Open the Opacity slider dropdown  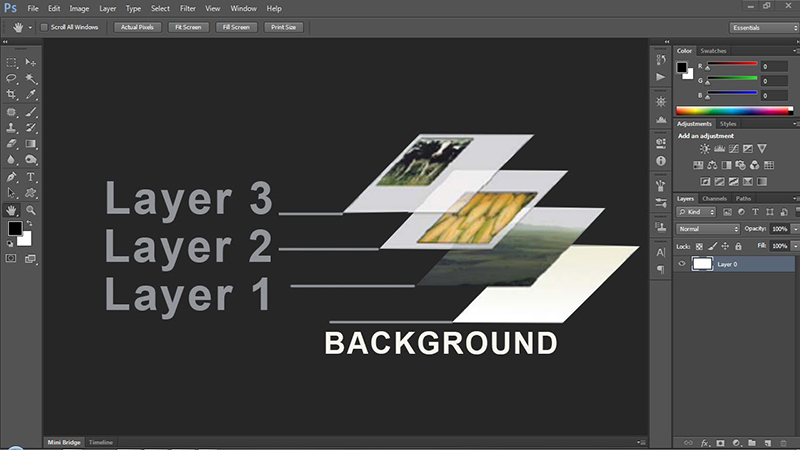(x=795, y=229)
